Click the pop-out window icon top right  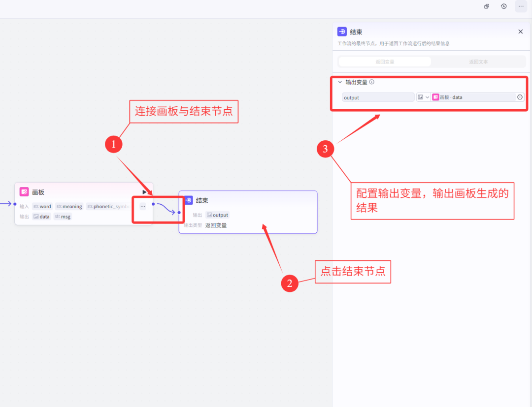(487, 6)
